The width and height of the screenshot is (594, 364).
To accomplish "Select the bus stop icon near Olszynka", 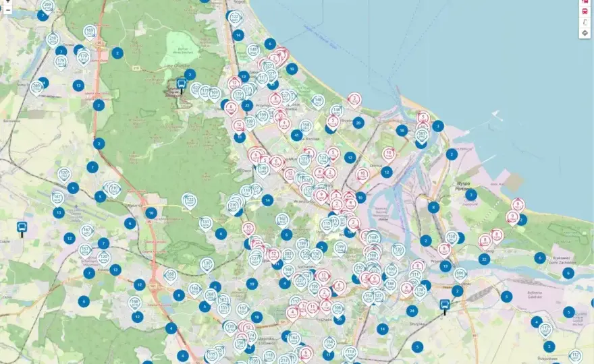I will 445,306.
